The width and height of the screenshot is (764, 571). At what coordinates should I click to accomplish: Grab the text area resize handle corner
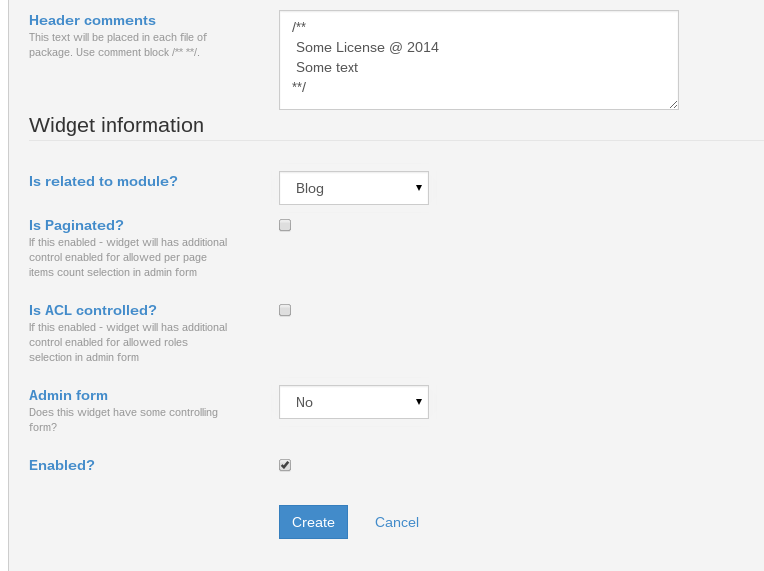673,104
